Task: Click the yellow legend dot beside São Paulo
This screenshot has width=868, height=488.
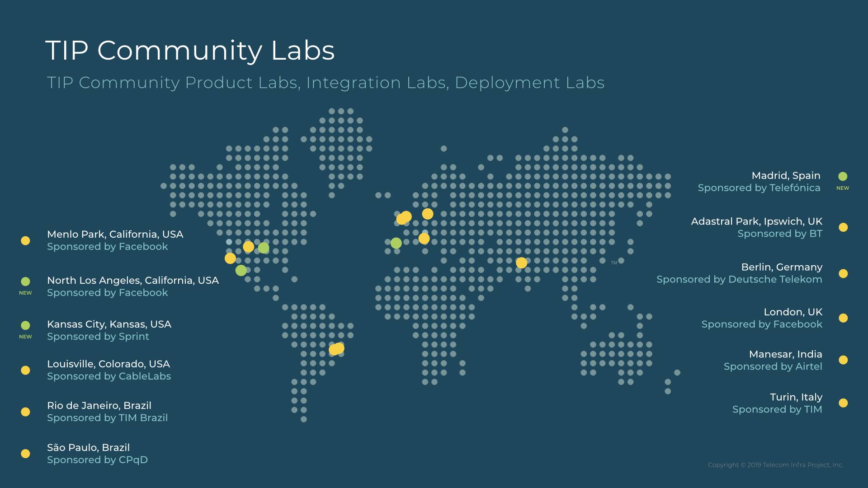Action: [25, 454]
